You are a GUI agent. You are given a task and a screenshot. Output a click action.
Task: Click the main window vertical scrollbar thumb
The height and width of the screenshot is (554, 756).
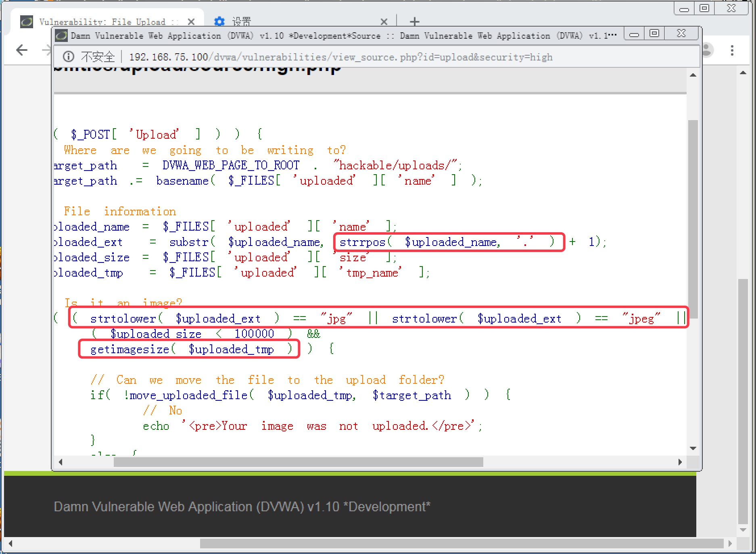743,401
